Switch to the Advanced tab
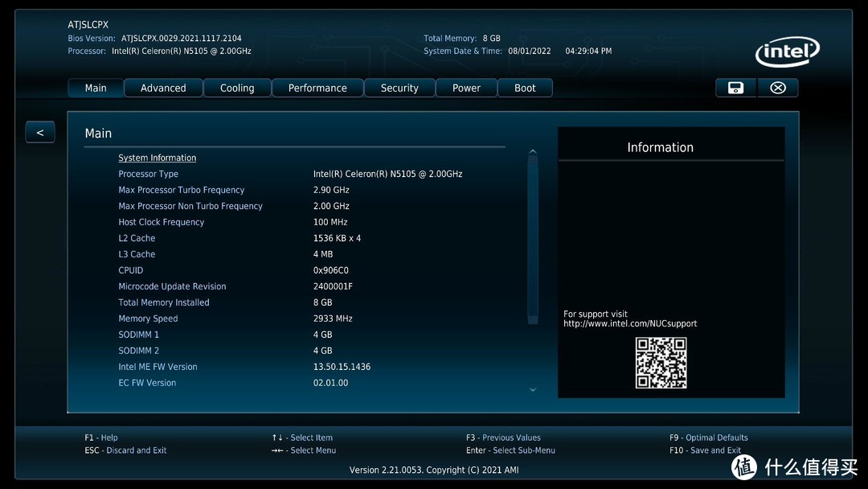Image resolution: width=868 pixels, height=489 pixels. coord(163,88)
